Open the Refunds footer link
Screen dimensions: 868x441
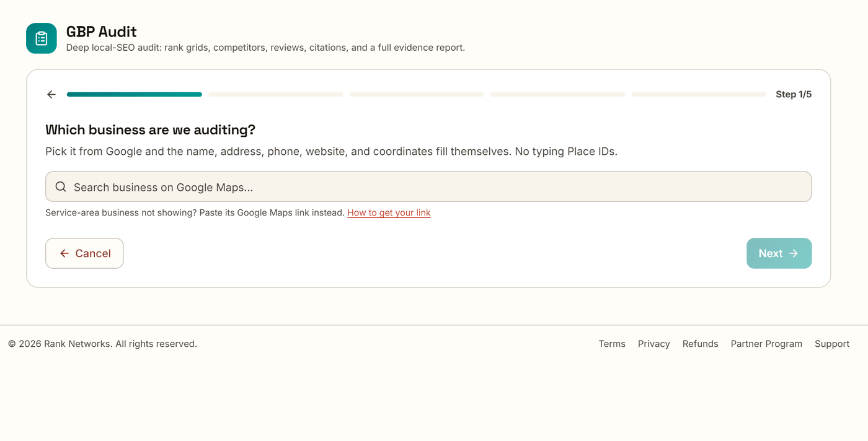coord(701,344)
